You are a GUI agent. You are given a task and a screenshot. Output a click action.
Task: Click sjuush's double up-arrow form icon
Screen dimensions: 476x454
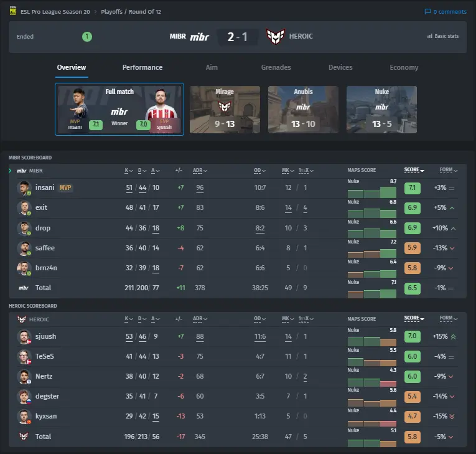453,337
